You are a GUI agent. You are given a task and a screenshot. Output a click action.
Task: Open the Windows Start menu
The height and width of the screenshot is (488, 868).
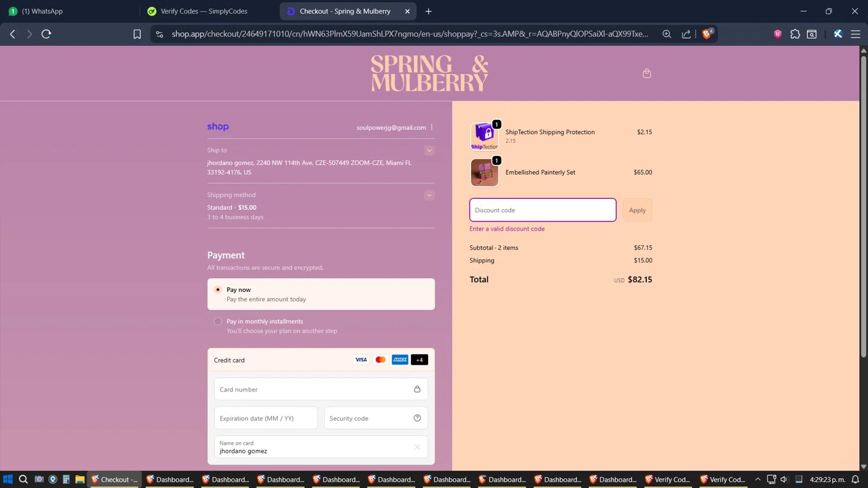click(8, 479)
